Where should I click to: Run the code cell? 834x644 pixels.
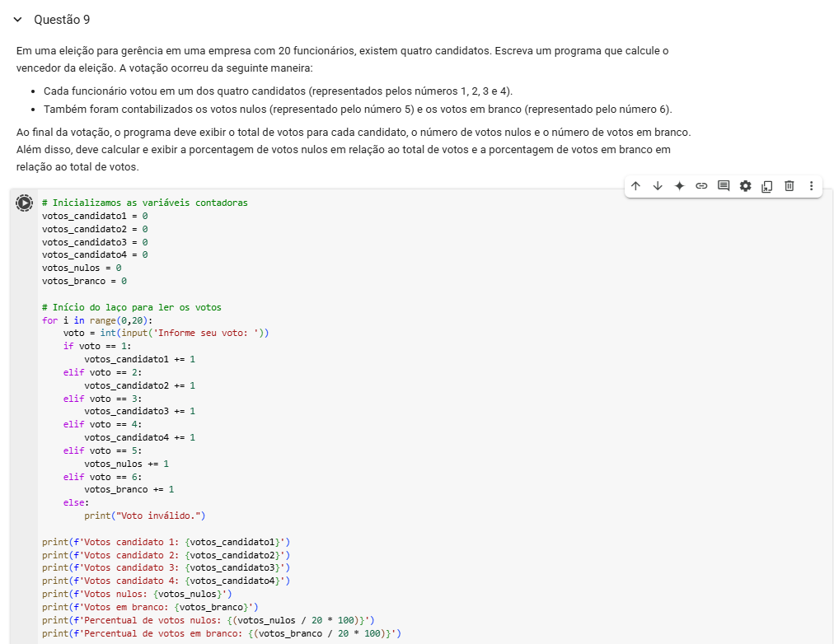pyautogui.click(x=24, y=203)
